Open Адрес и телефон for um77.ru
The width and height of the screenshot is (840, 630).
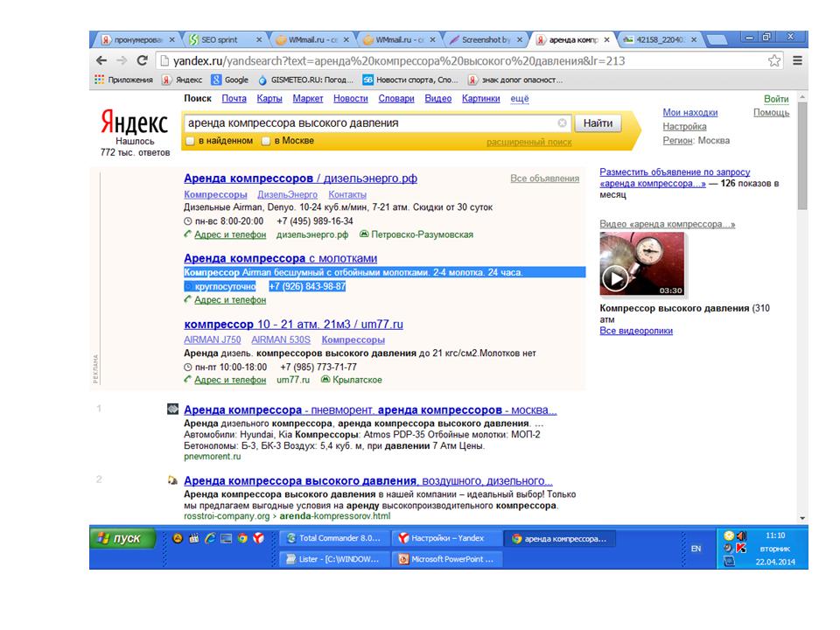[x=230, y=380]
